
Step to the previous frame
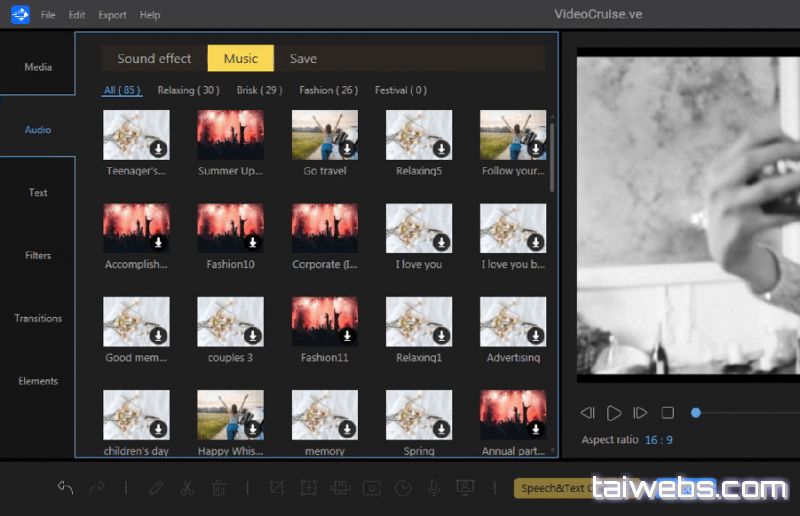coord(588,413)
